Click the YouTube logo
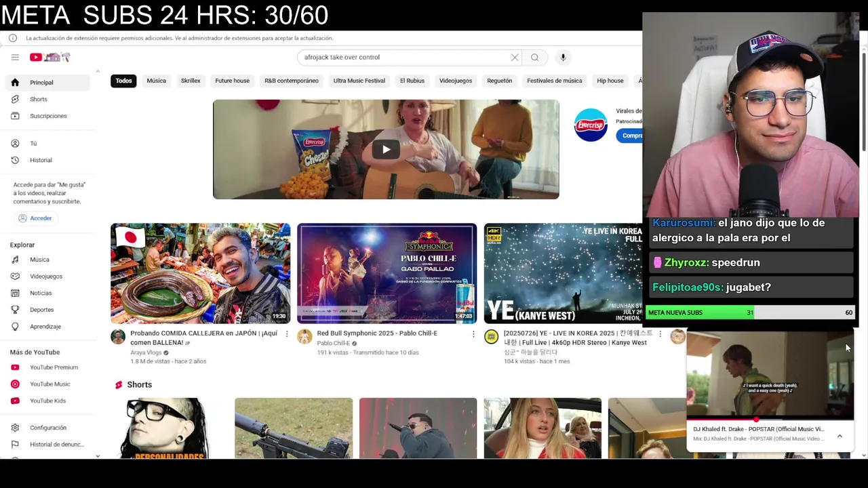Viewport: 868px width, 488px height. [x=50, y=58]
